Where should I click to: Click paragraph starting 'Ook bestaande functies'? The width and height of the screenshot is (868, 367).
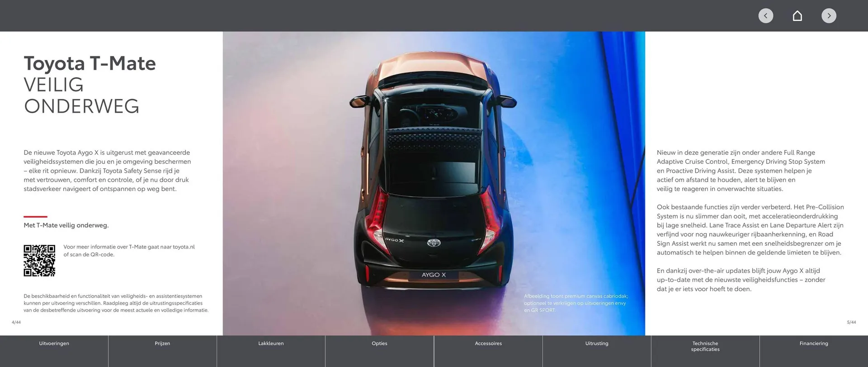tap(750, 230)
